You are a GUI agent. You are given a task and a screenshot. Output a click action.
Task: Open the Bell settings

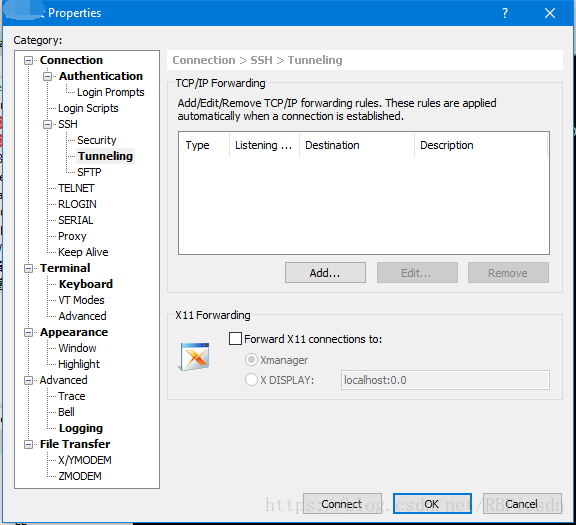66,412
